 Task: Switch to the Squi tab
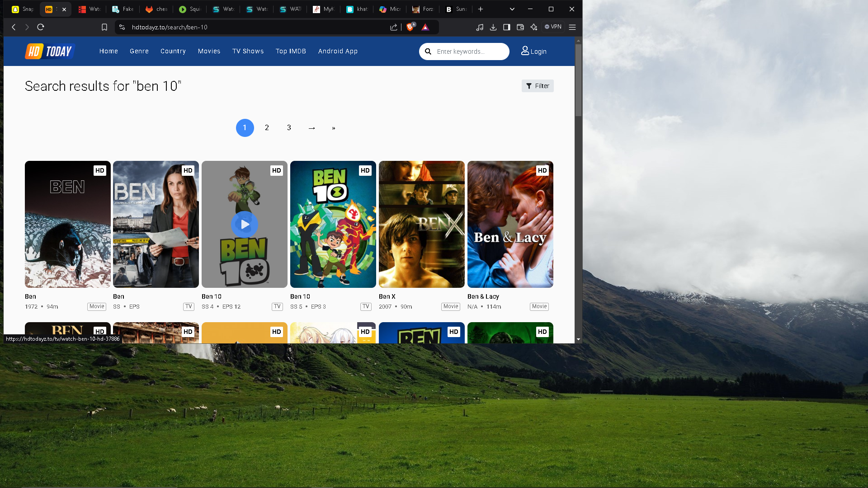pyautogui.click(x=190, y=9)
